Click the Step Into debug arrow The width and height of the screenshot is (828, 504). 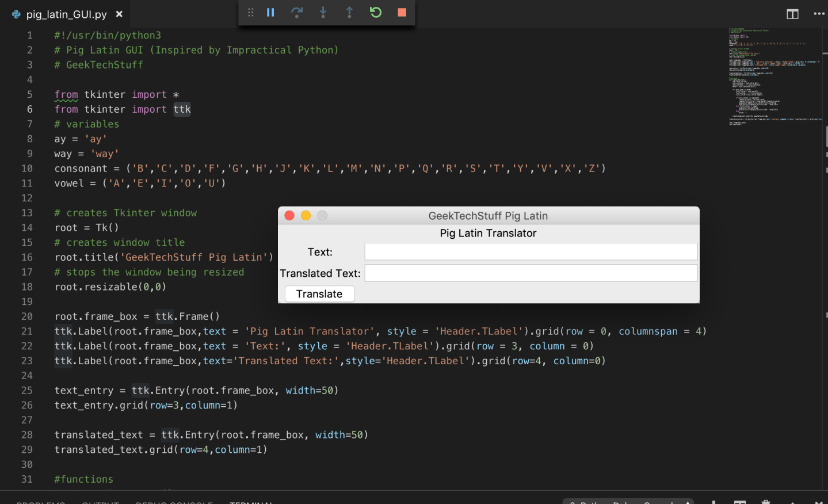click(x=323, y=12)
